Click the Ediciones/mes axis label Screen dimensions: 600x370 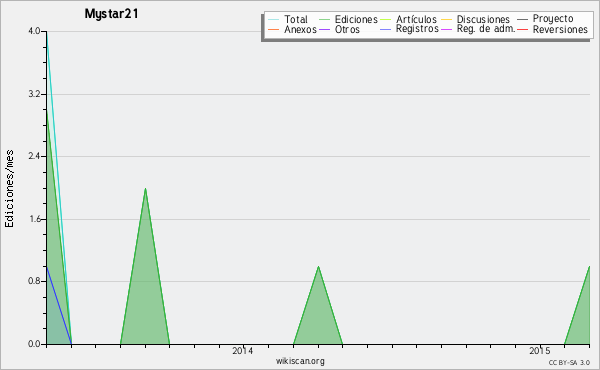coord(9,189)
